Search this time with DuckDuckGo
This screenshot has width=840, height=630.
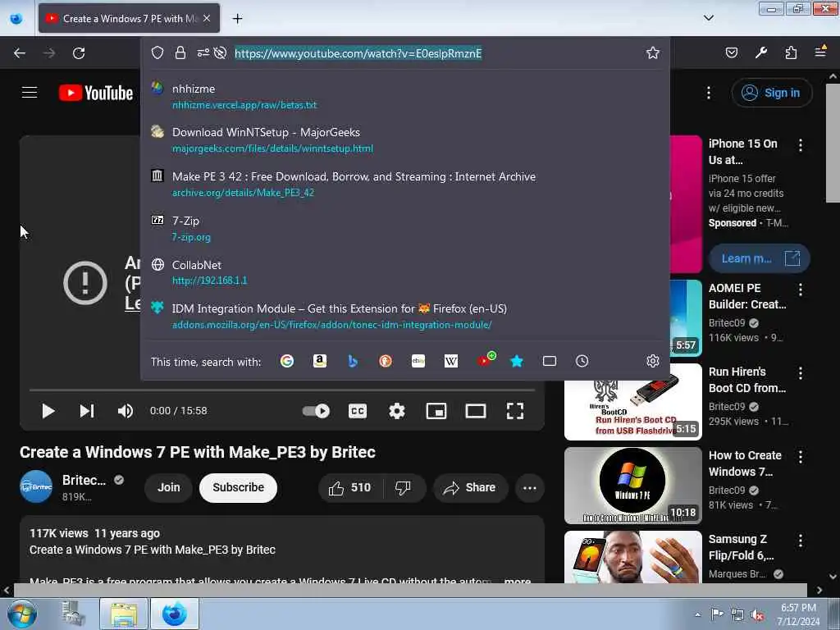pos(386,361)
